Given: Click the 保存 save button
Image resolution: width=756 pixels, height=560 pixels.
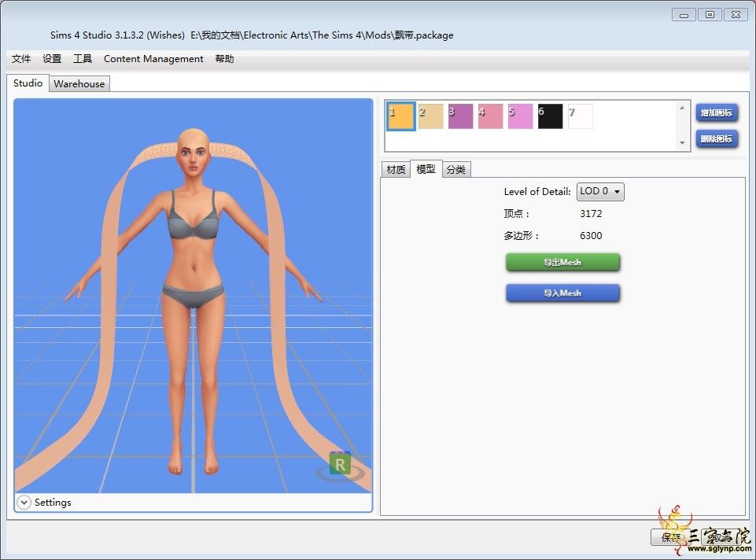Looking at the screenshot, I should point(671,537).
